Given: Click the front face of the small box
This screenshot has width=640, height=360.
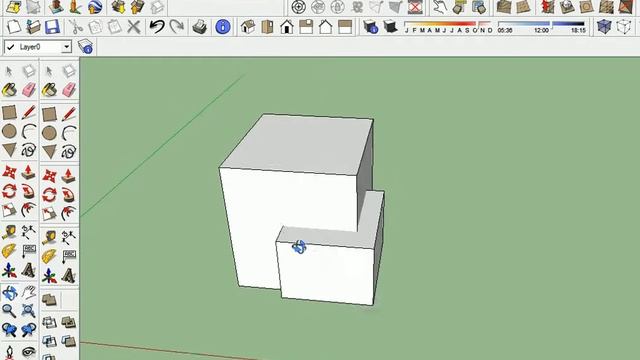Looking at the screenshot, I should point(327,273).
